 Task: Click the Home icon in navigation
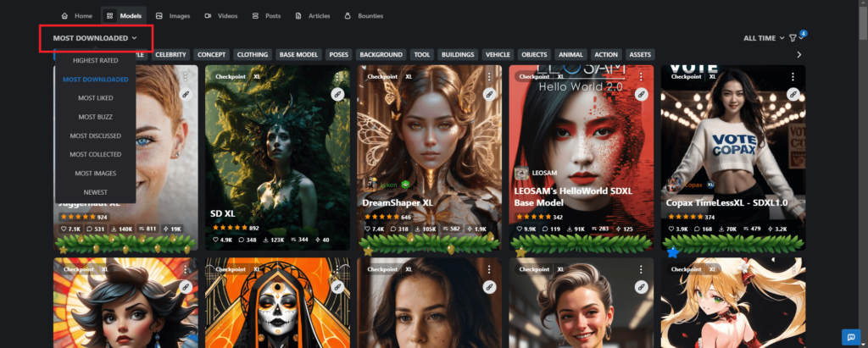pos(65,15)
